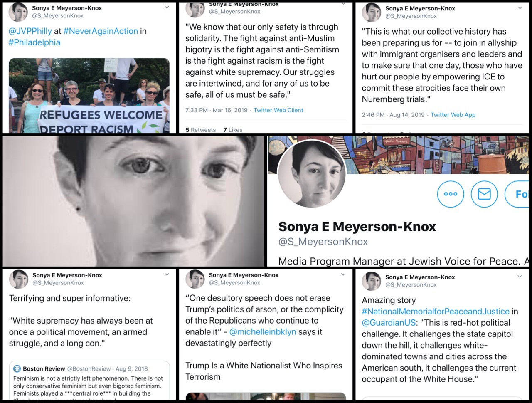Open the chevron menu on the Nuremberg trials tweet
532x403 pixels.
520,8
